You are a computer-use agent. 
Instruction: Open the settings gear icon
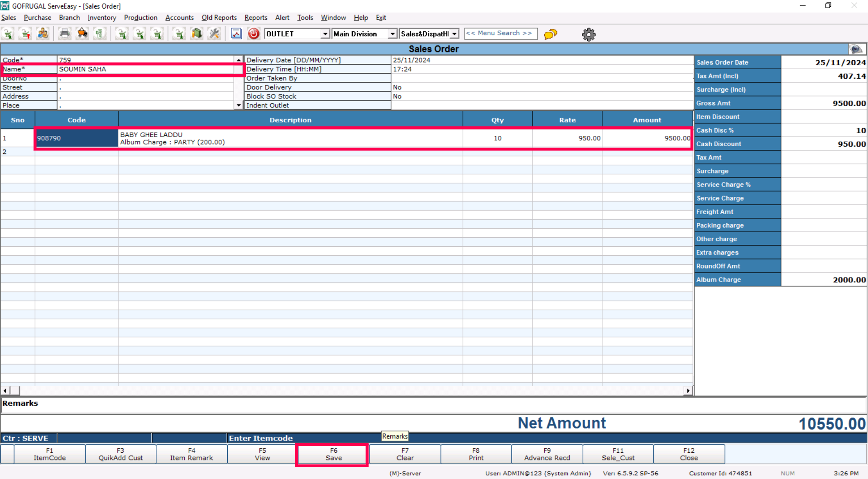point(588,34)
